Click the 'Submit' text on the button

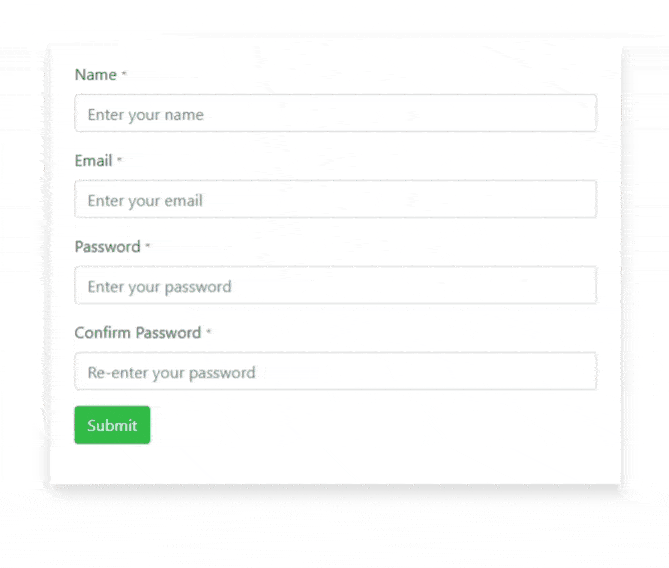pos(112,426)
